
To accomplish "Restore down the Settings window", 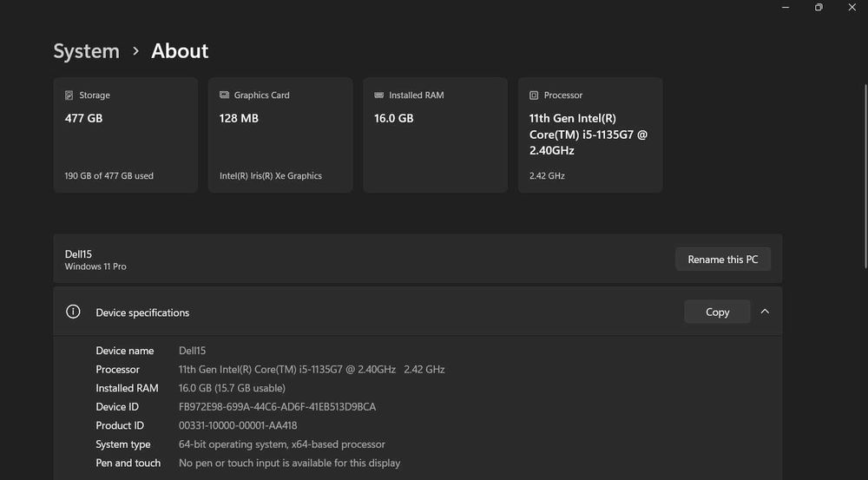I will tap(819, 8).
